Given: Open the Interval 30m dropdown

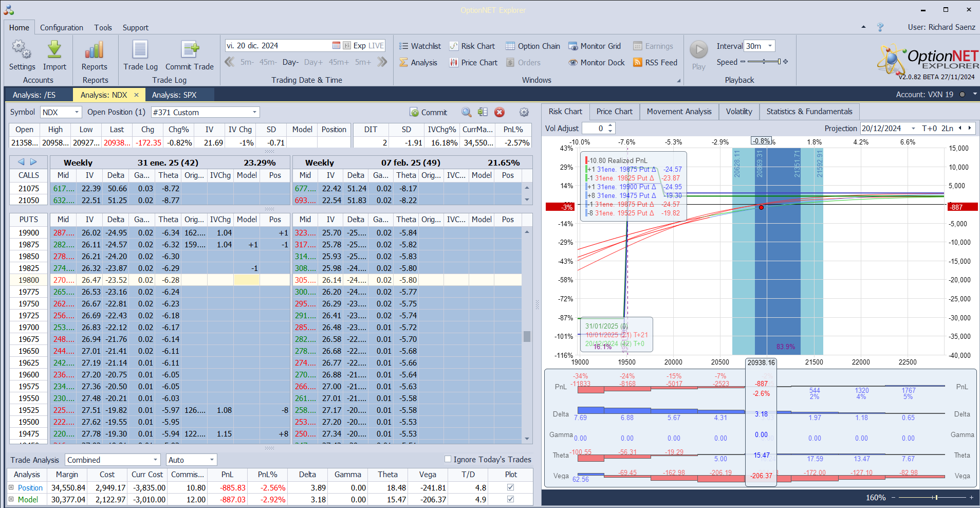Looking at the screenshot, I should tap(770, 46).
